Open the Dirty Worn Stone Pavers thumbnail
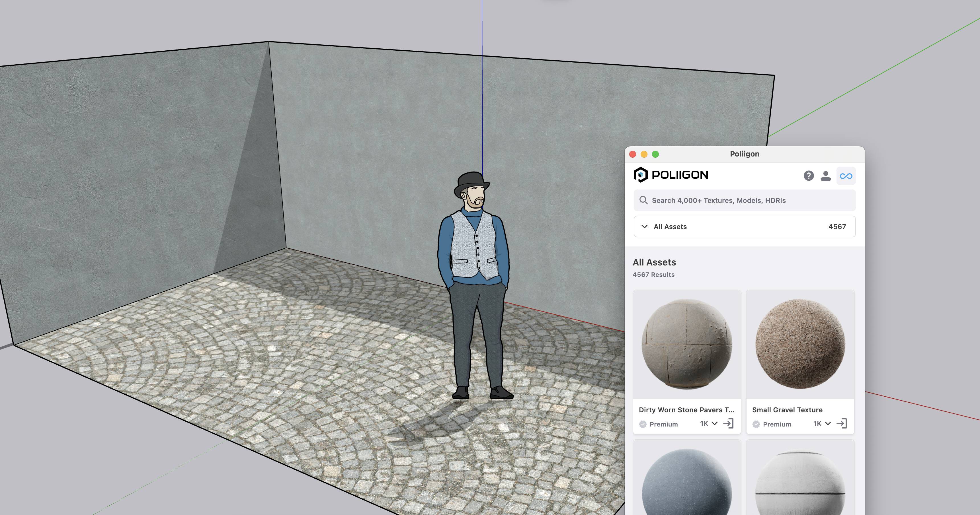Image resolution: width=980 pixels, height=515 pixels. 687,344
